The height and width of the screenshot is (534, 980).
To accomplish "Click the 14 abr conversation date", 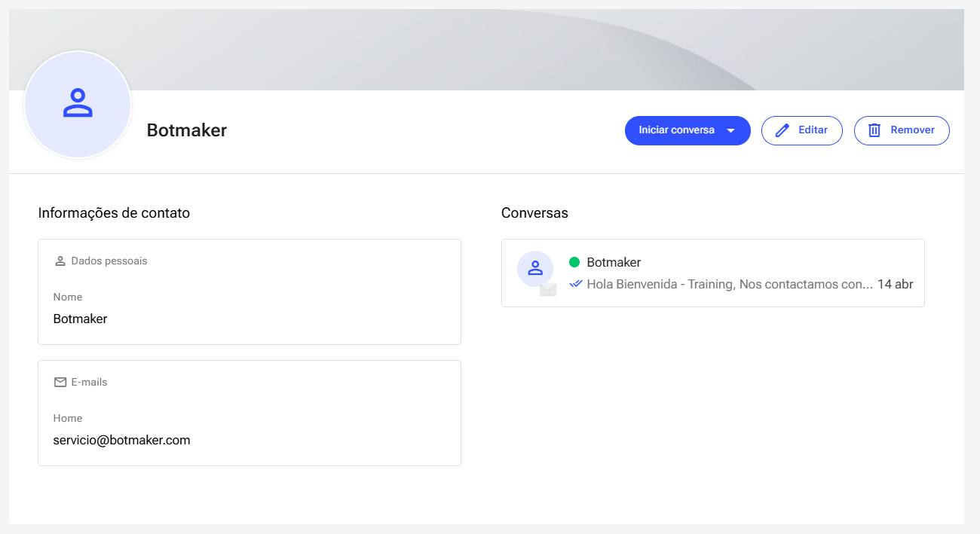I will (896, 284).
